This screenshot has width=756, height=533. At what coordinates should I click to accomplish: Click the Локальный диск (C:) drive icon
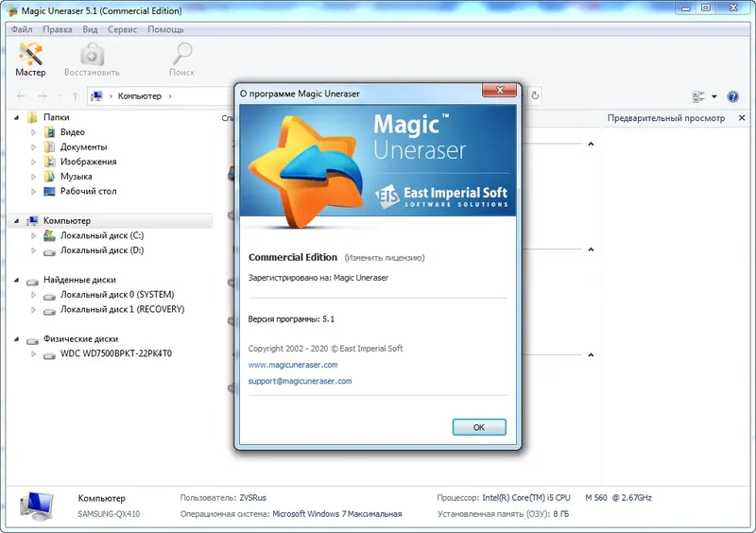point(49,235)
